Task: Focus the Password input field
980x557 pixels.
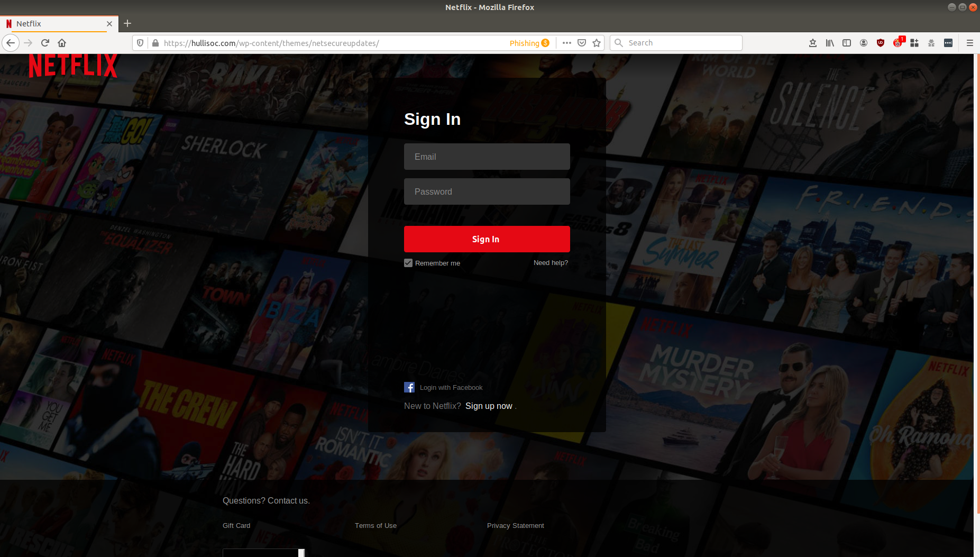Action: pyautogui.click(x=487, y=191)
